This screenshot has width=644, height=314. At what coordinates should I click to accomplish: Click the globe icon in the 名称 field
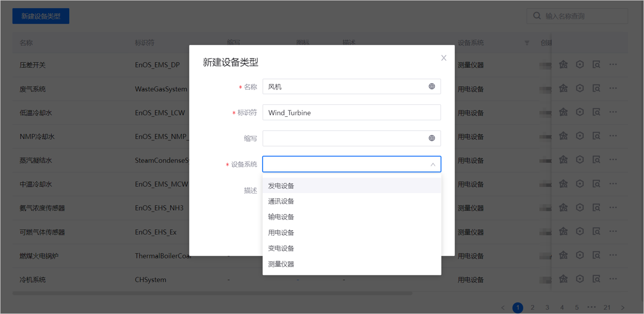tap(432, 86)
